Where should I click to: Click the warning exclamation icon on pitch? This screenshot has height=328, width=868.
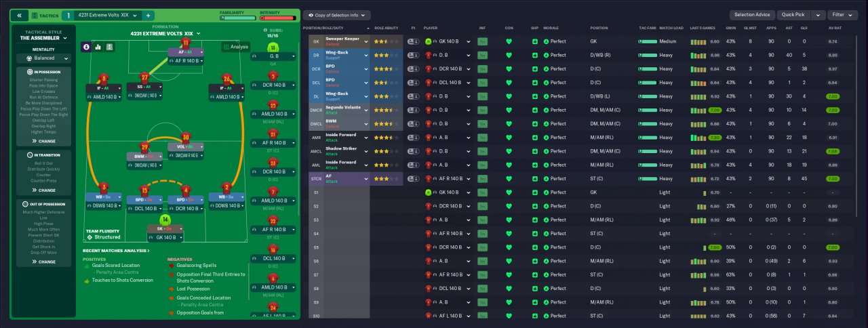(x=110, y=47)
